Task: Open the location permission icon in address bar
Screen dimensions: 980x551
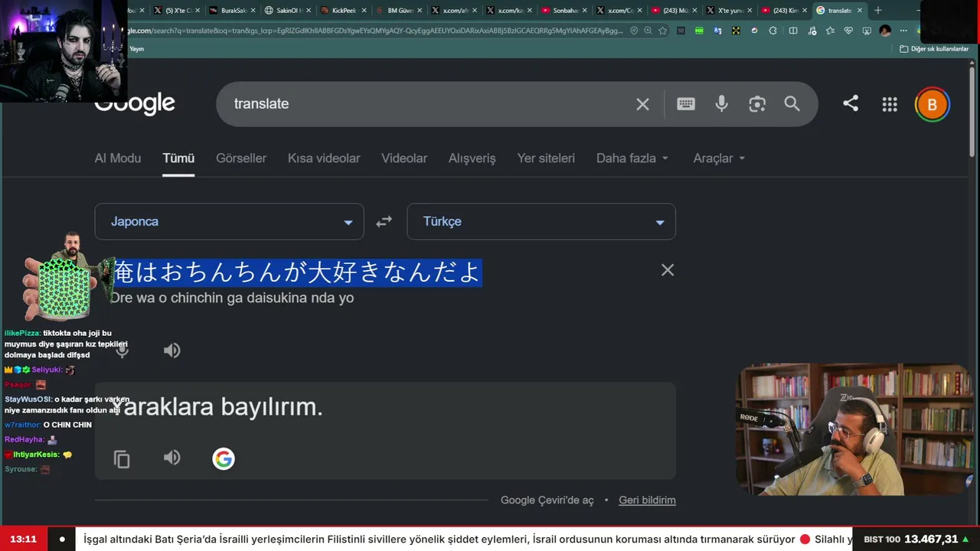Action: (634, 31)
